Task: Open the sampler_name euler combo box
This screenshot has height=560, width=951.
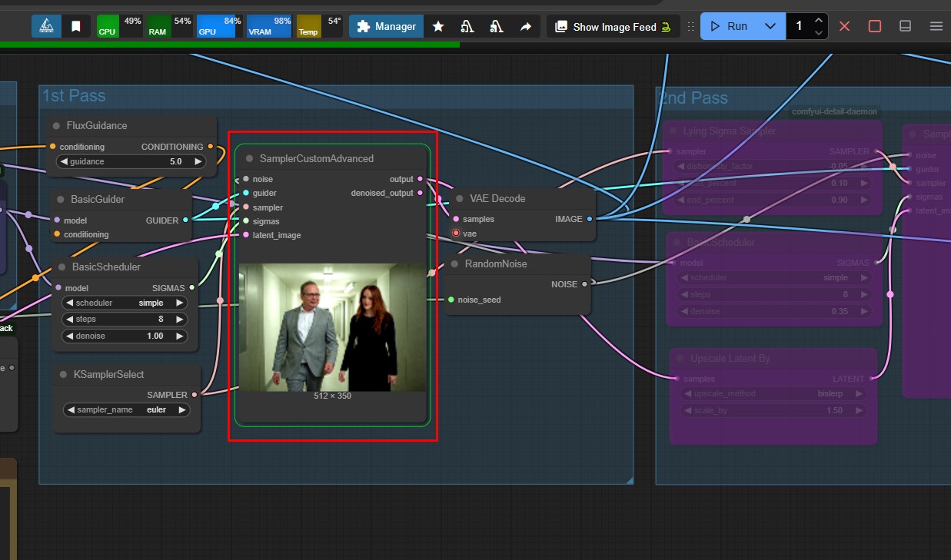Action: 127,409
